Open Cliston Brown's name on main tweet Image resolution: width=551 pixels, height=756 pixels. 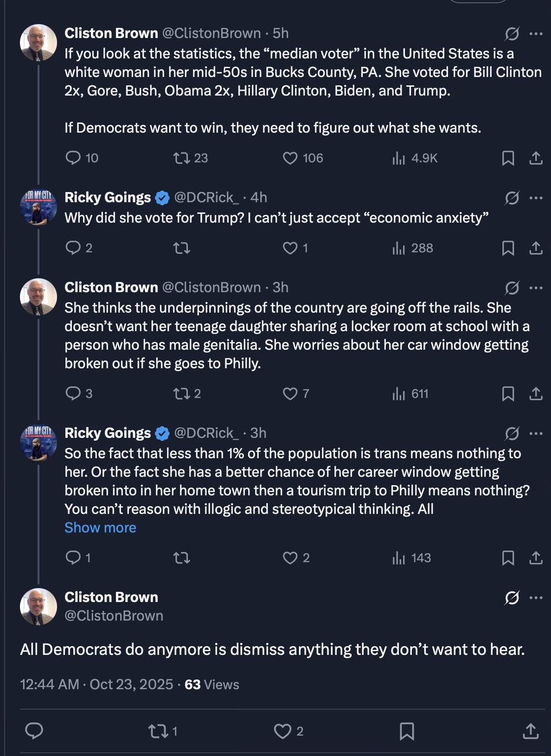click(x=111, y=597)
